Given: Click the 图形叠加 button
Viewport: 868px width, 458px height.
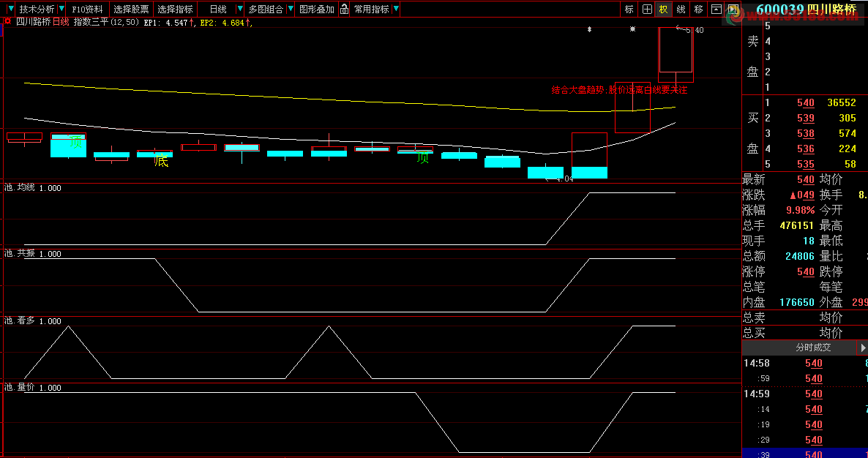Looking at the screenshot, I should point(317,10).
